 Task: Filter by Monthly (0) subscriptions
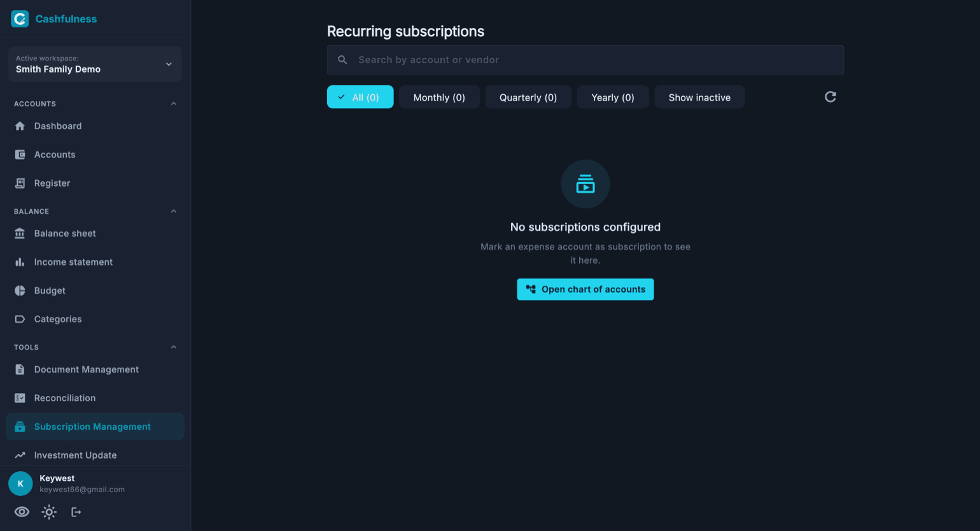pyautogui.click(x=439, y=97)
